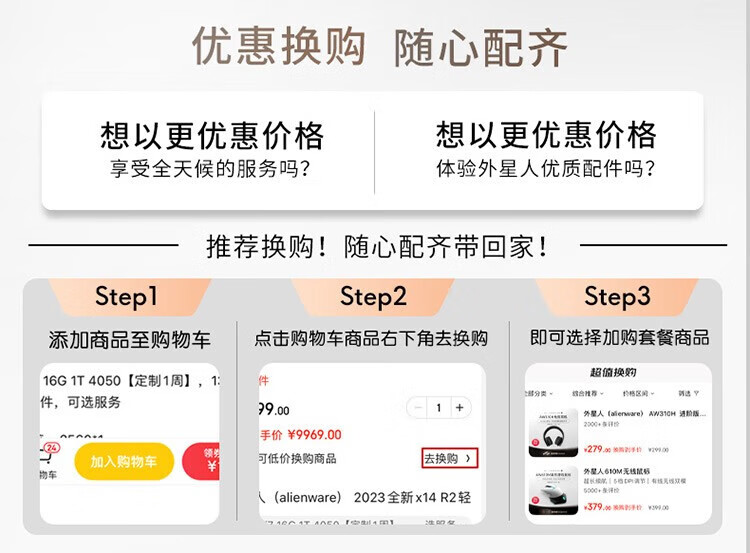Click the red coupon button beside add-to-cart
Viewport: 750px width, 553px height.
tap(201, 461)
